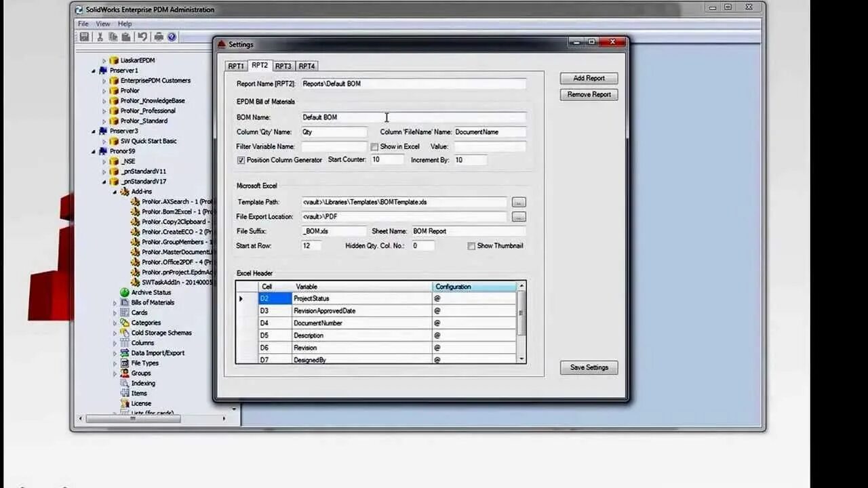This screenshot has height=488, width=868.
Task: Click the Pronor59 server icon
Action: click(103, 151)
